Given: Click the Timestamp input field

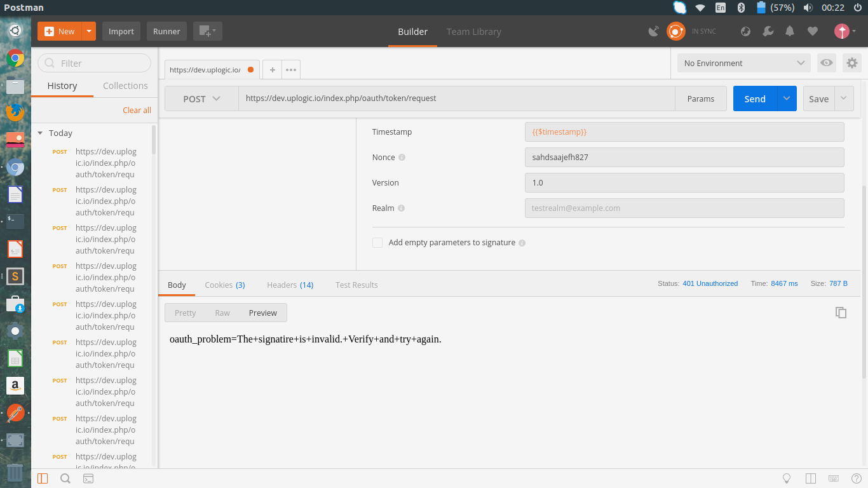Looking at the screenshot, I should click(x=684, y=132).
